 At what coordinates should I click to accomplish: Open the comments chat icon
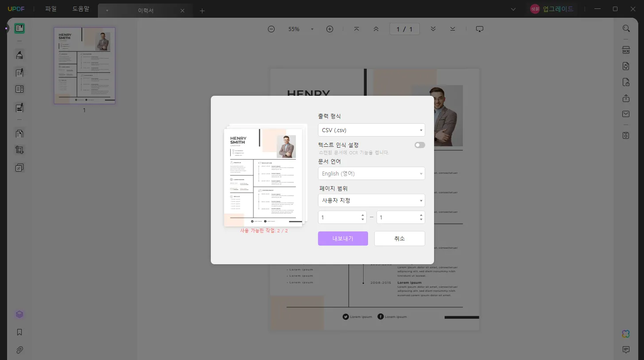pyautogui.click(x=626, y=350)
